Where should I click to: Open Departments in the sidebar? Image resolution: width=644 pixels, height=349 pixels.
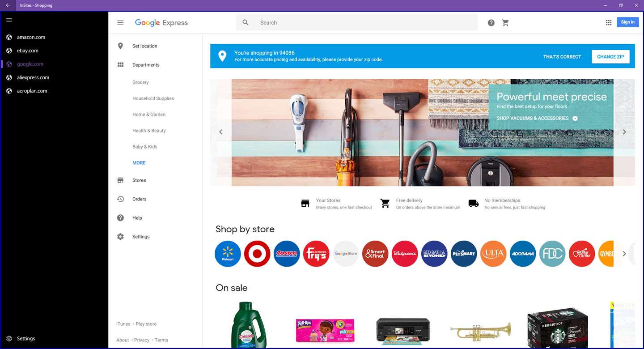(x=146, y=65)
